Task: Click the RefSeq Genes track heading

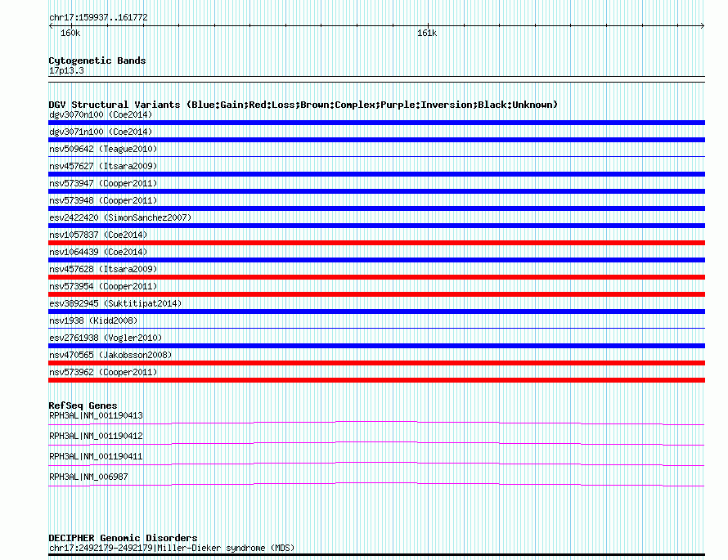Action: point(83,405)
